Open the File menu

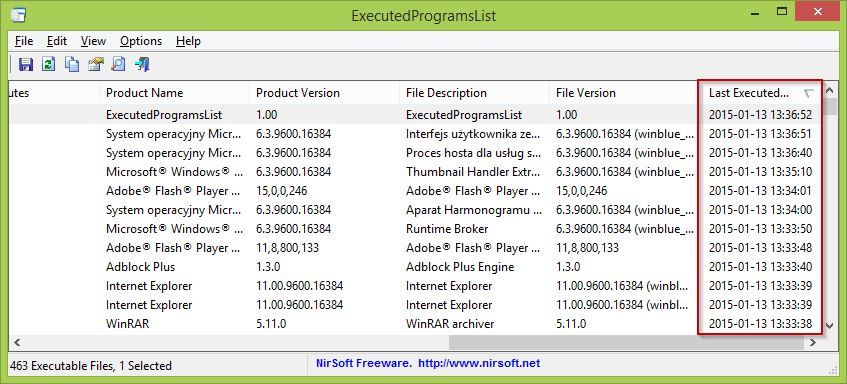tap(24, 41)
